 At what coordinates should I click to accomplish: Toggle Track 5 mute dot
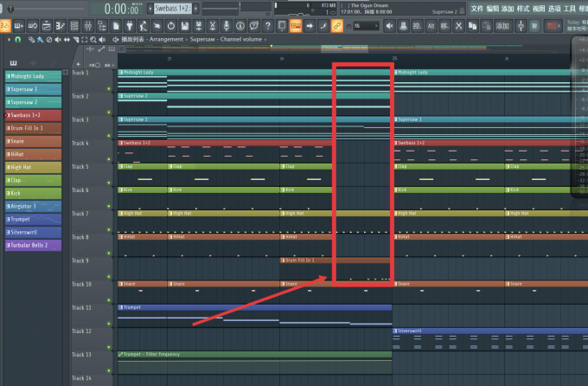[109, 183]
